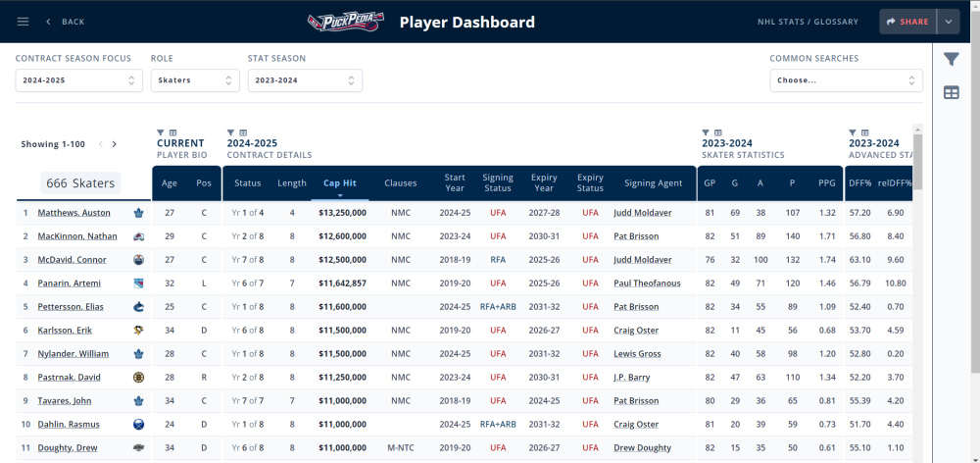Sort by Pos column header
This screenshot has width=980, height=463.
(x=204, y=183)
